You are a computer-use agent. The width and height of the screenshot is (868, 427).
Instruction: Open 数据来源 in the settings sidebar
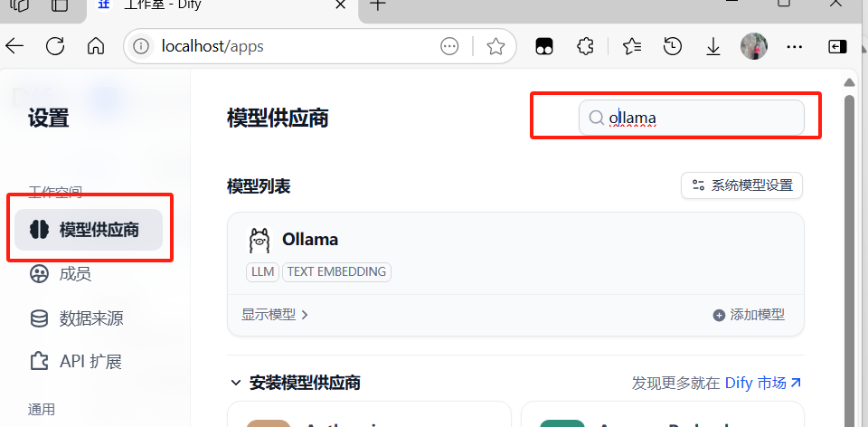coord(91,318)
